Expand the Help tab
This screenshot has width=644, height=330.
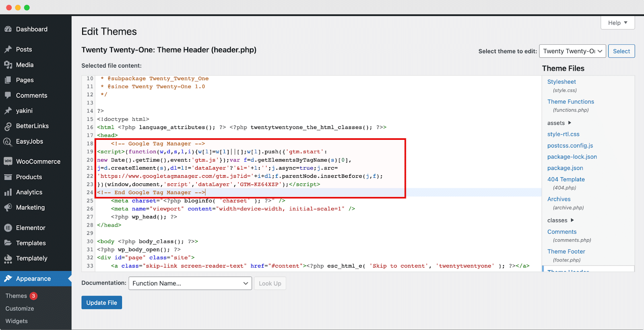(x=617, y=23)
